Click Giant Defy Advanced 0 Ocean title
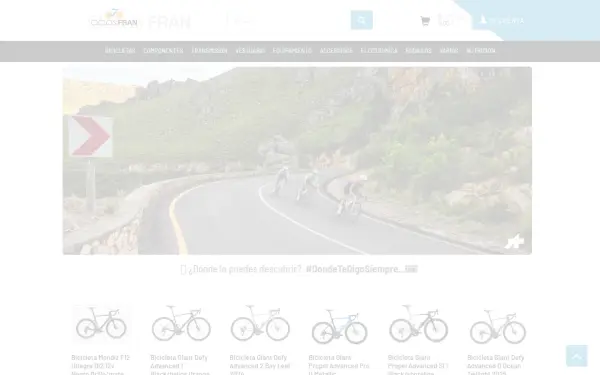The width and height of the screenshot is (600, 375). coord(496,365)
